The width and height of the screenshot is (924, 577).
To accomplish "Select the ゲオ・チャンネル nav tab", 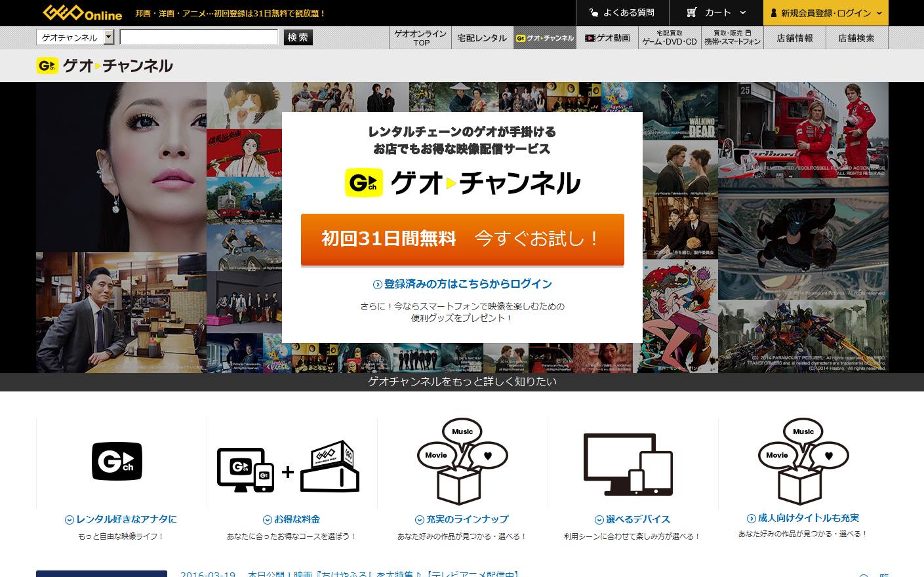I will [544, 38].
